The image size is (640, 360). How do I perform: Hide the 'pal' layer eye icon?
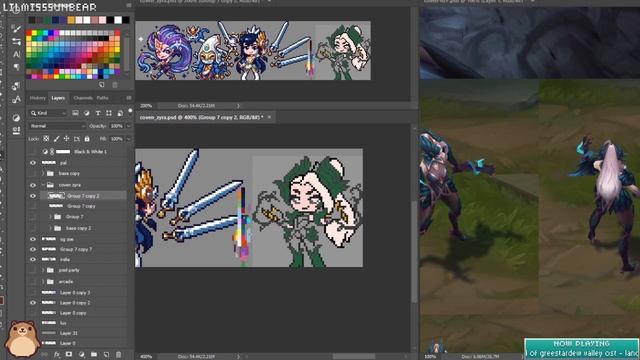tap(33, 162)
